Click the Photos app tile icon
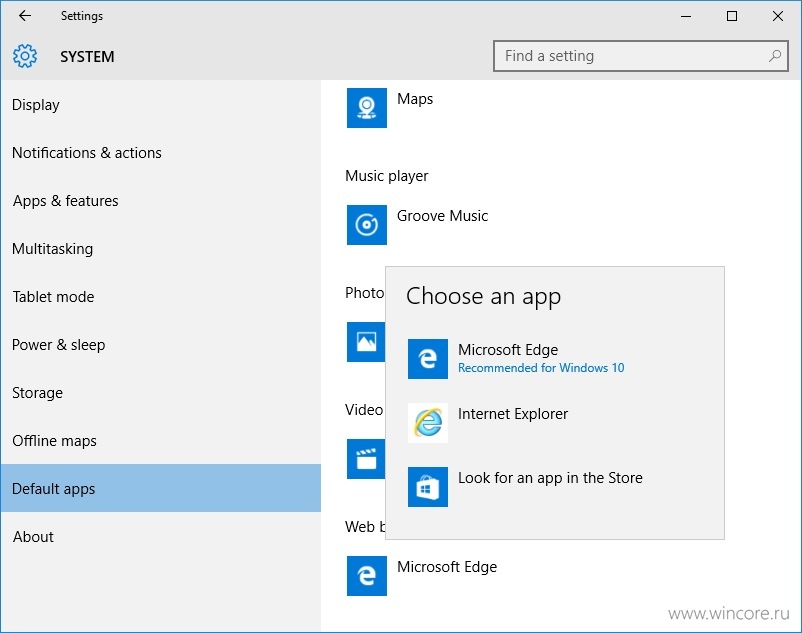Viewport: 802px width, 633px height. (366, 342)
